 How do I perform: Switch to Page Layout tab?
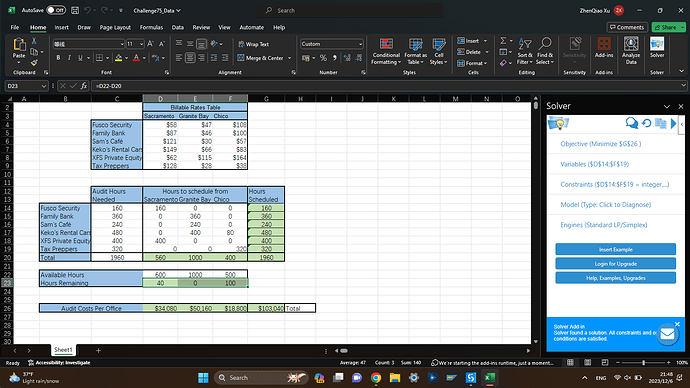pyautogui.click(x=115, y=27)
